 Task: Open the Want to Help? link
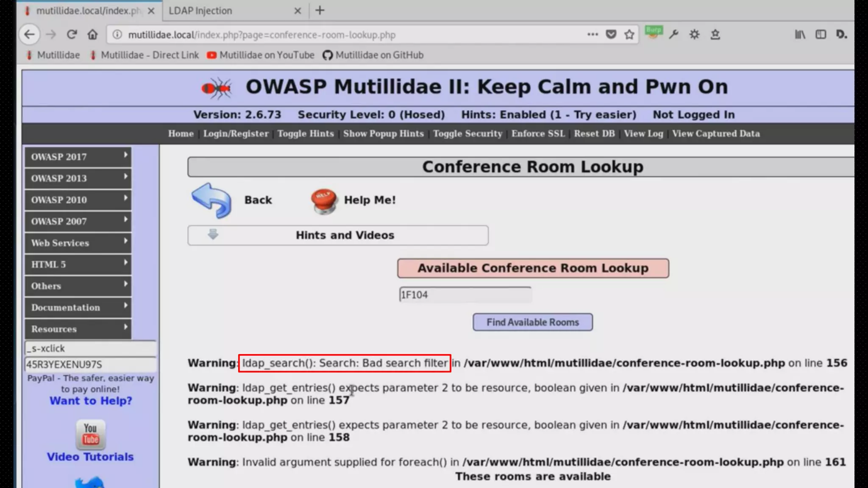[91, 401]
